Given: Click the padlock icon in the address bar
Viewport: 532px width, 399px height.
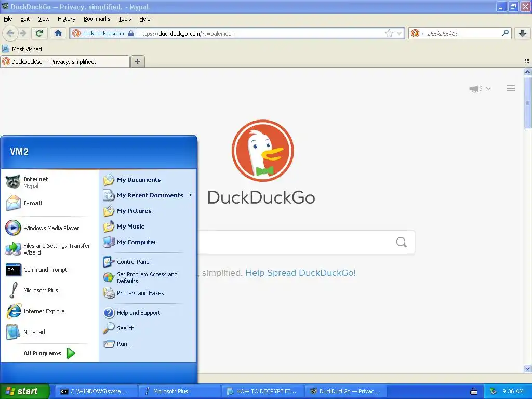Looking at the screenshot, I should [131, 33].
